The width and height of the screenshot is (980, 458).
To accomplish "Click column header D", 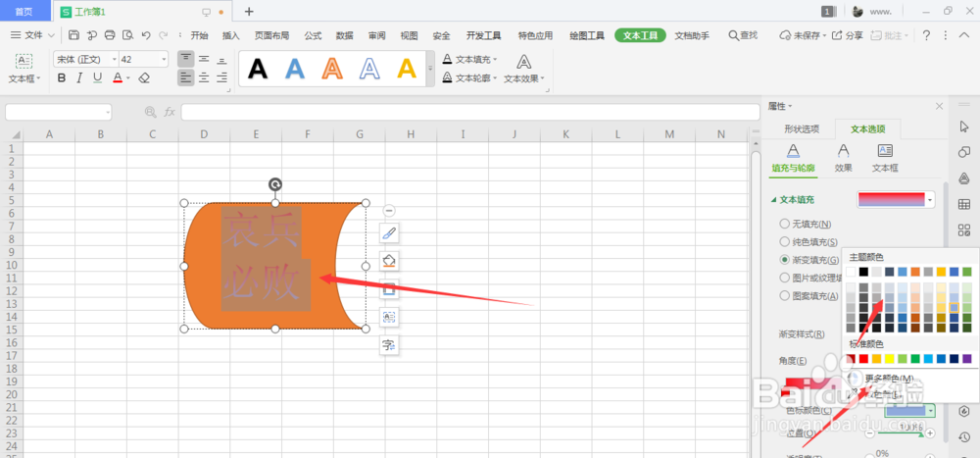I will pyautogui.click(x=204, y=134).
